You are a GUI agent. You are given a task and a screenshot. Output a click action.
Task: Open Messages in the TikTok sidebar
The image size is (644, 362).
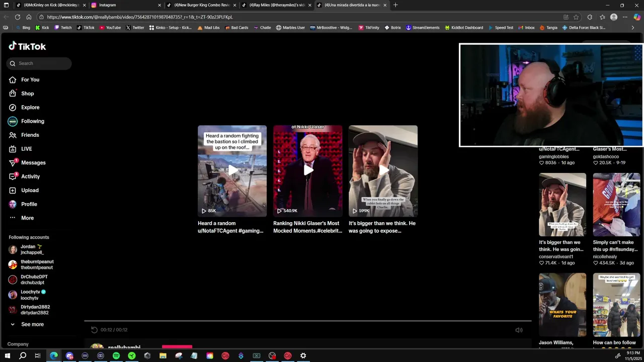[27, 162]
